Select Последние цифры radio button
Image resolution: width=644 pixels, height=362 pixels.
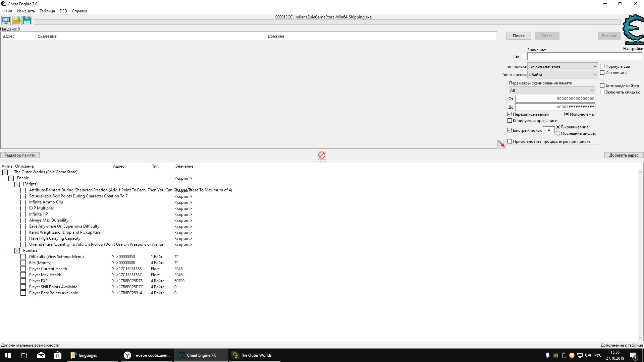(x=558, y=133)
